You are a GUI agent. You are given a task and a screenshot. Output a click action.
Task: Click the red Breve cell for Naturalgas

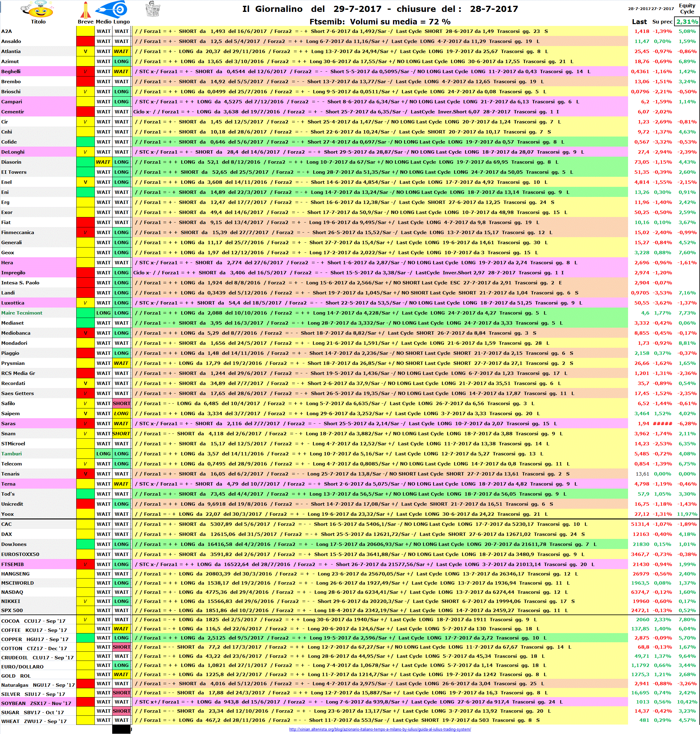click(x=85, y=684)
